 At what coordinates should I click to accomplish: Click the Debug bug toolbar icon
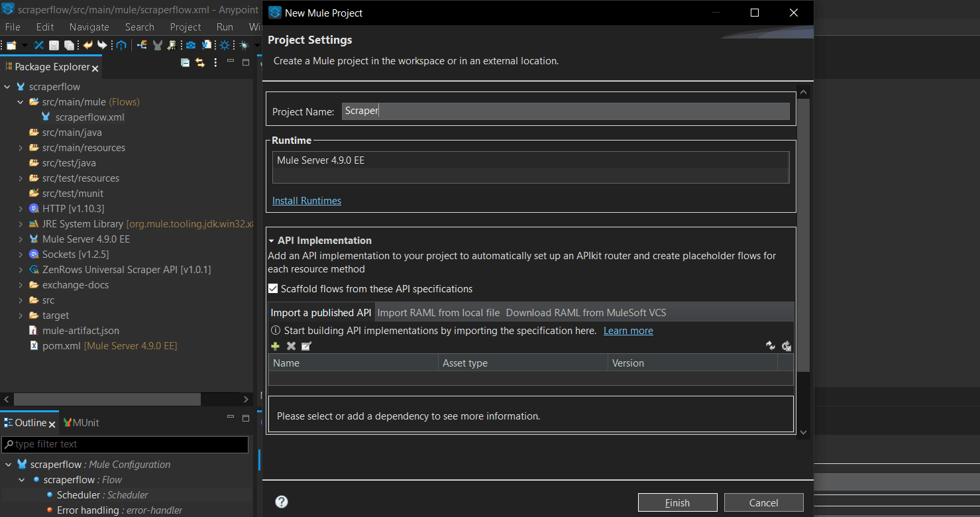tap(245, 45)
